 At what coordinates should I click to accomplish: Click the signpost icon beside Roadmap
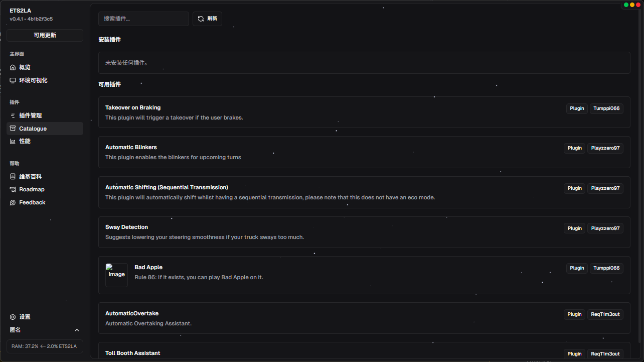coord(13,189)
